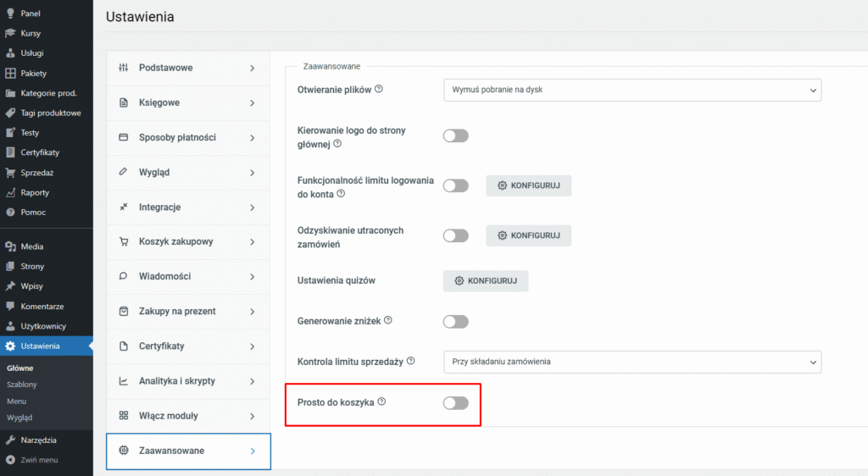Click the Zwiń menu collapse arrow icon

[10, 460]
